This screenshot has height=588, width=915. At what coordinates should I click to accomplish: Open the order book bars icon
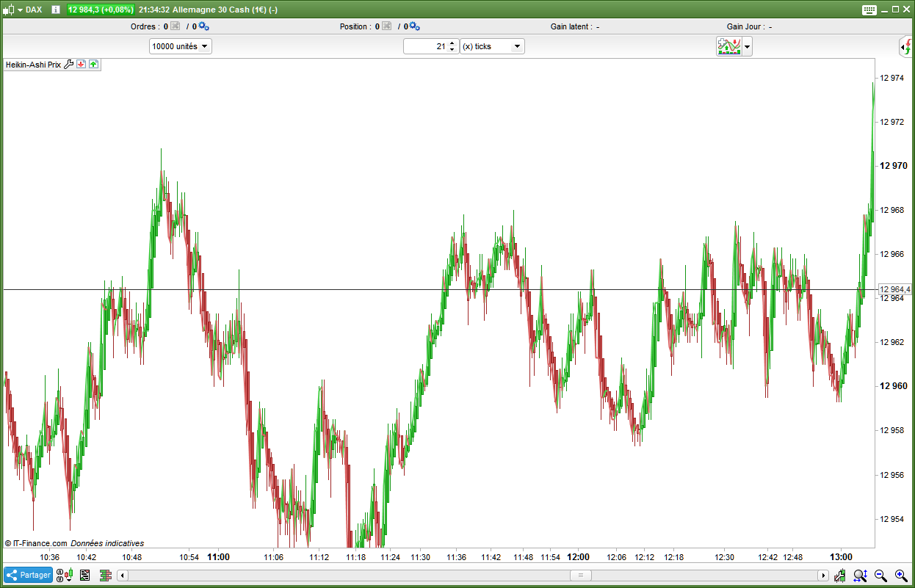(x=105, y=575)
